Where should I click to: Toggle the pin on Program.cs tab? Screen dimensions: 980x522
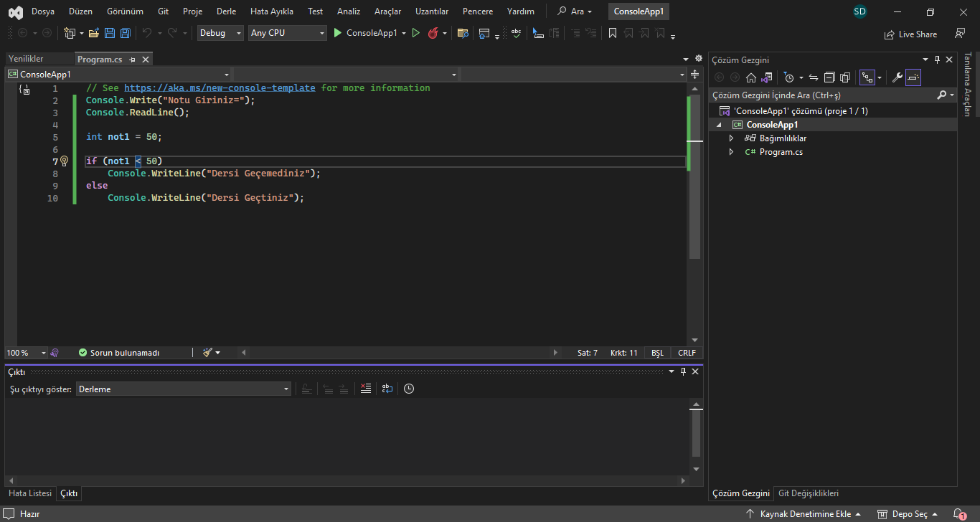133,60
